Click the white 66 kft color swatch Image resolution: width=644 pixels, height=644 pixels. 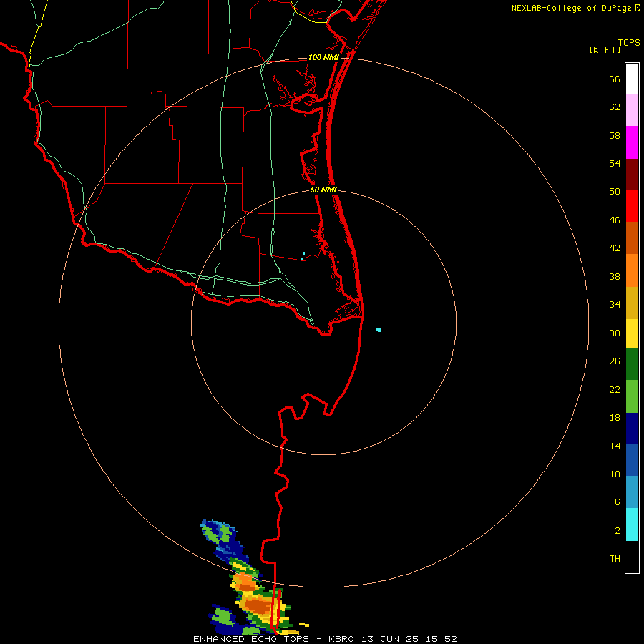point(632,79)
